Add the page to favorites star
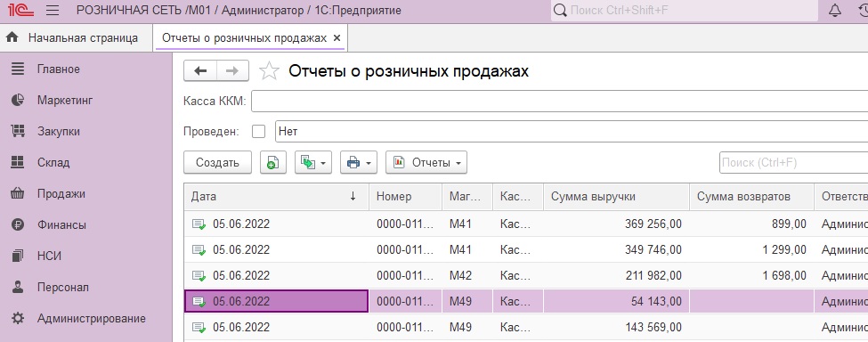Image resolution: width=868 pixels, height=342 pixels. tap(269, 71)
